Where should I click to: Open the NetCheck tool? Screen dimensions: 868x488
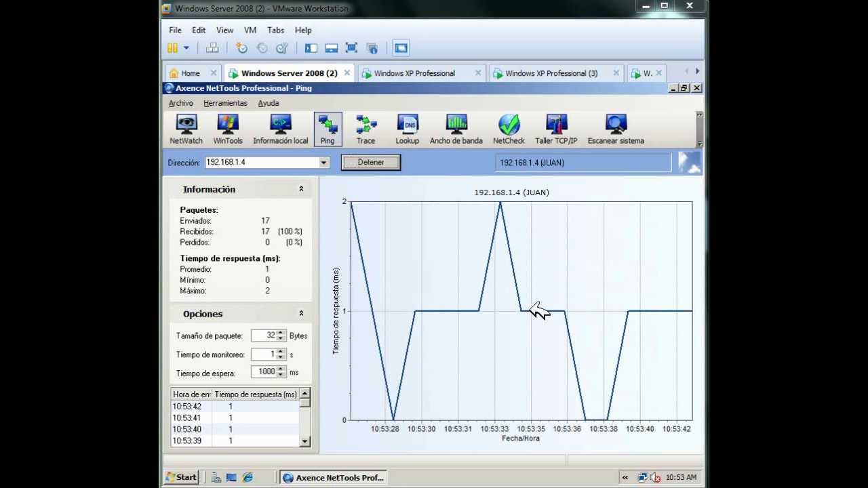tap(509, 129)
